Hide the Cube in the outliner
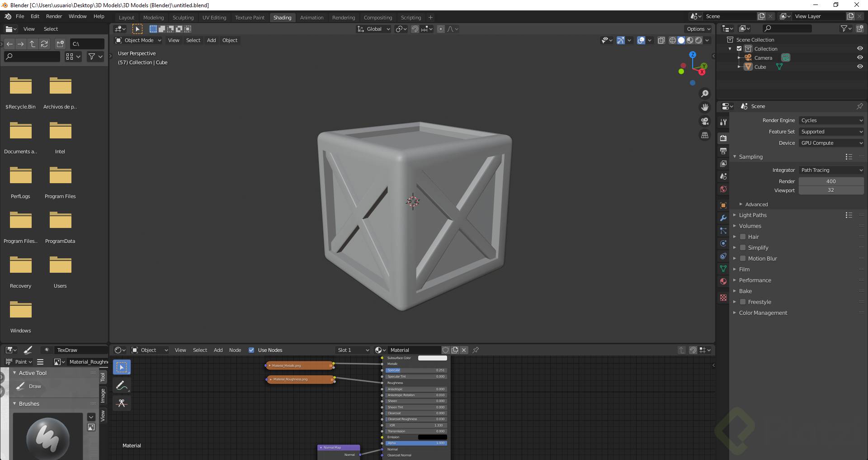Screen dimensions: 868x460 pyautogui.click(x=860, y=66)
